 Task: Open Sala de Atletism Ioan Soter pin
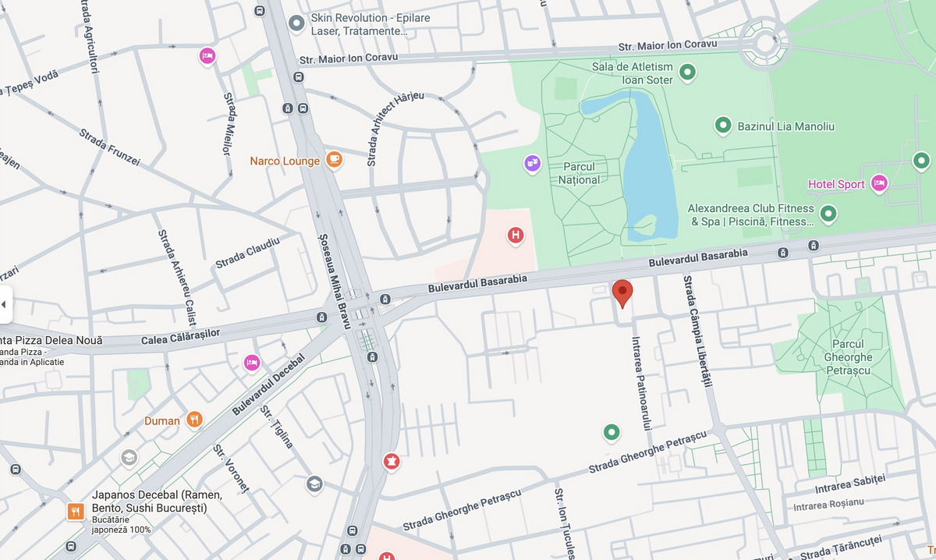(687, 73)
